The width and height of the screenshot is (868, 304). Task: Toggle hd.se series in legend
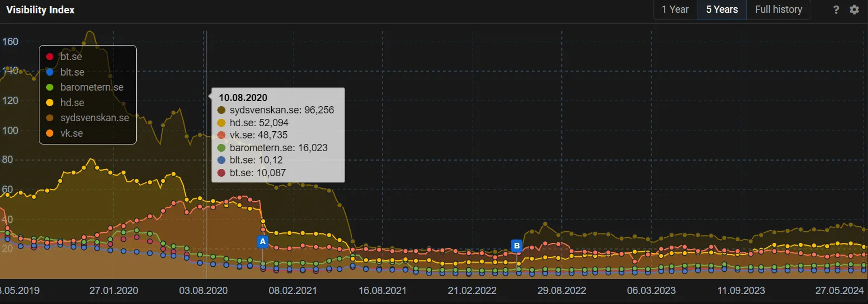[x=64, y=103]
